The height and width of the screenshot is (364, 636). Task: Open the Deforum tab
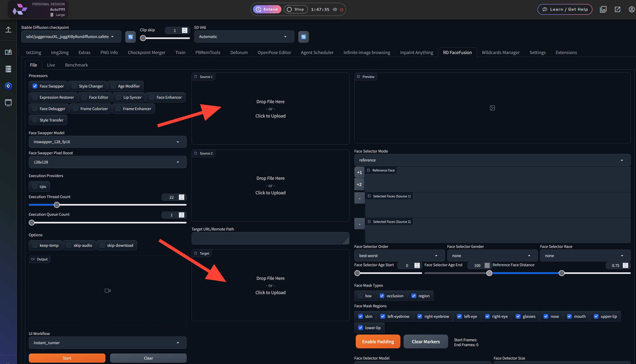tap(239, 52)
